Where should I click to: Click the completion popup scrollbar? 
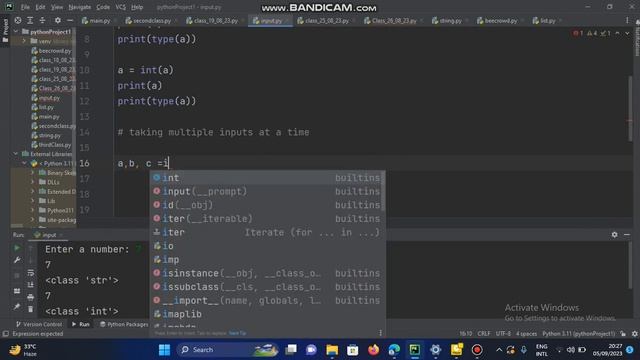coord(383,192)
